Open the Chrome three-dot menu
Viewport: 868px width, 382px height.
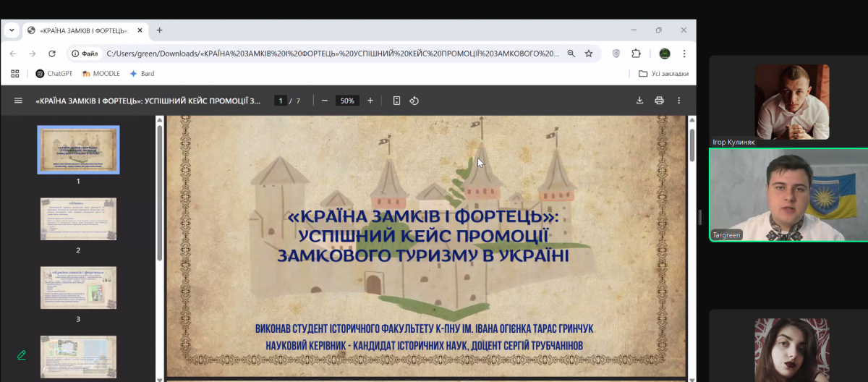pos(684,54)
